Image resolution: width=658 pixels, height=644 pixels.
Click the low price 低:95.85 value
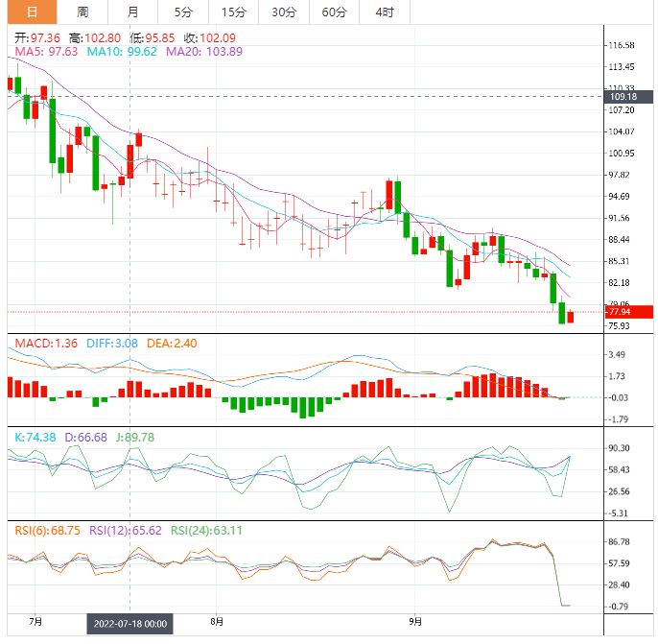pos(152,38)
